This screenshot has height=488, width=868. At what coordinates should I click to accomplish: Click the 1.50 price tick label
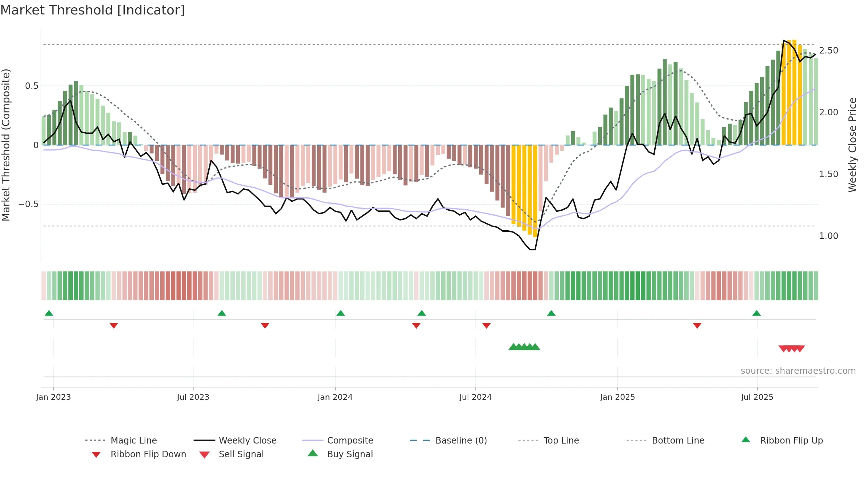[829, 174]
